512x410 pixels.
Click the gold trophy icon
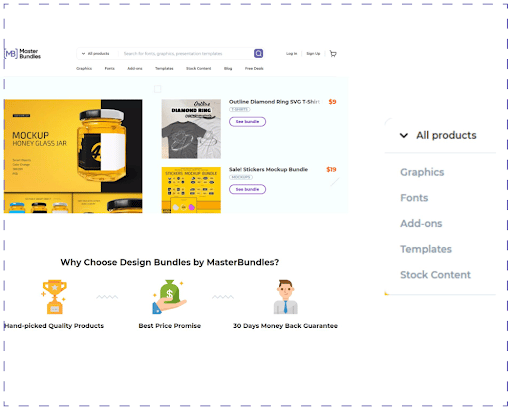pyautogui.click(x=54, y=297)
